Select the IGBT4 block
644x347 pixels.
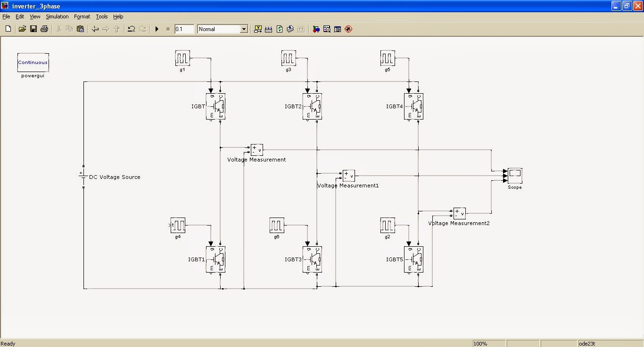click(413, 106)
